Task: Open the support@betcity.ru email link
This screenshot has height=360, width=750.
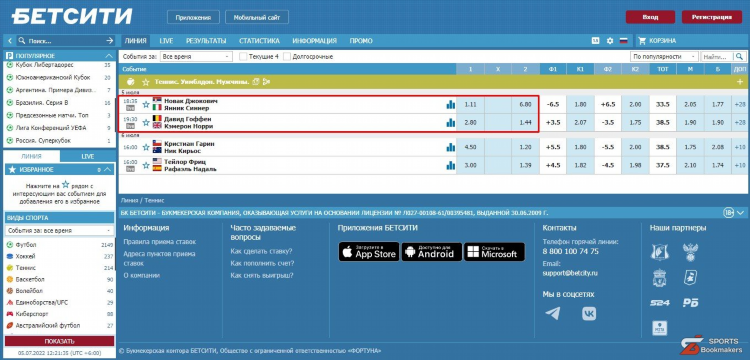Action: 570,273
